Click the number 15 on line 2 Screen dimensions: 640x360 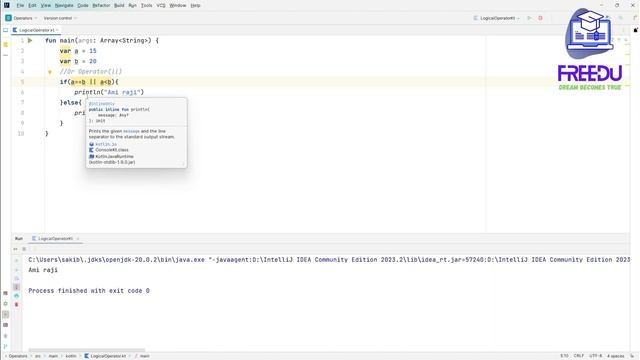(93, 51)
